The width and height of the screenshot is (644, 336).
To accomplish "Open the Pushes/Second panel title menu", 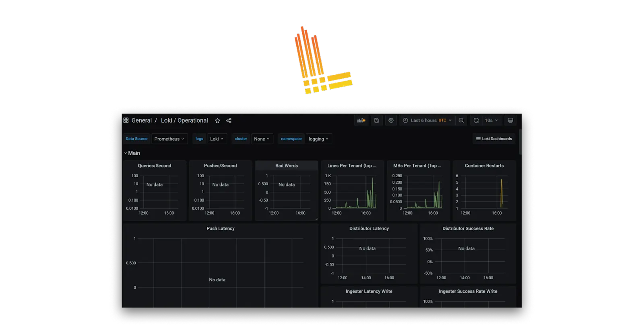I will 220,166.
